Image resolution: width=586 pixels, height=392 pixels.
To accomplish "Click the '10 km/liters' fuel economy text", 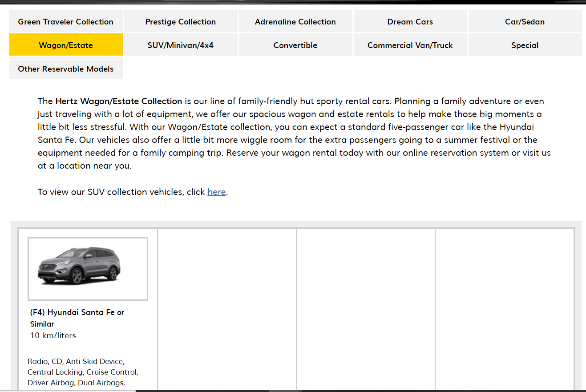I will (x=53, y=335).
